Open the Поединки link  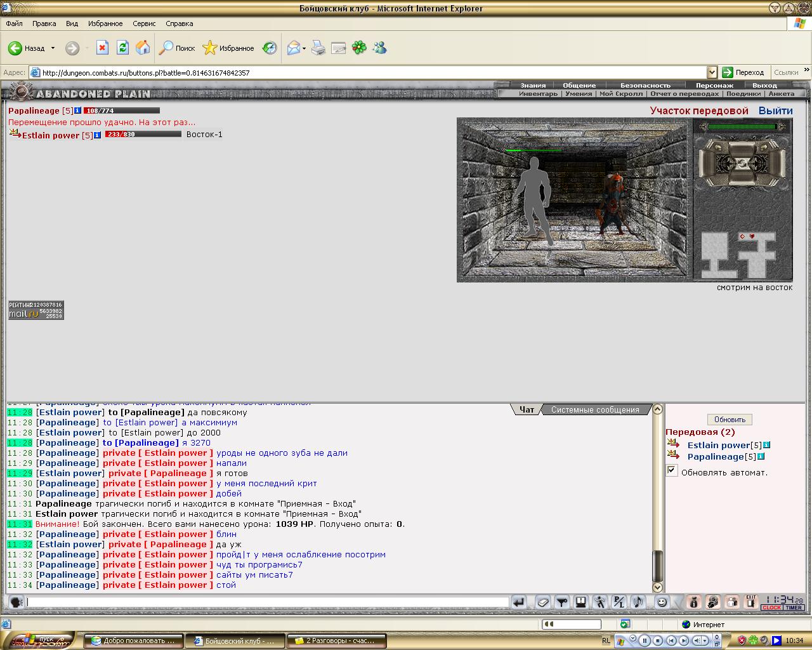pyautogui.click(x=743, y=93)
